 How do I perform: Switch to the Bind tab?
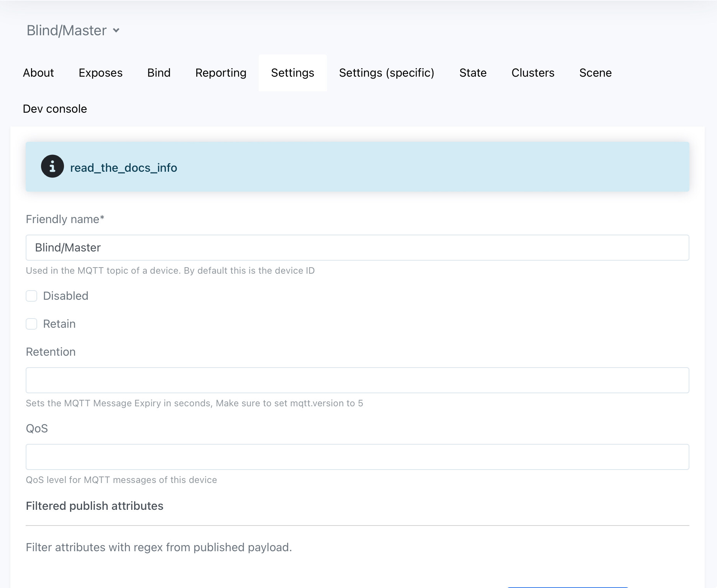tap(159, 73)
